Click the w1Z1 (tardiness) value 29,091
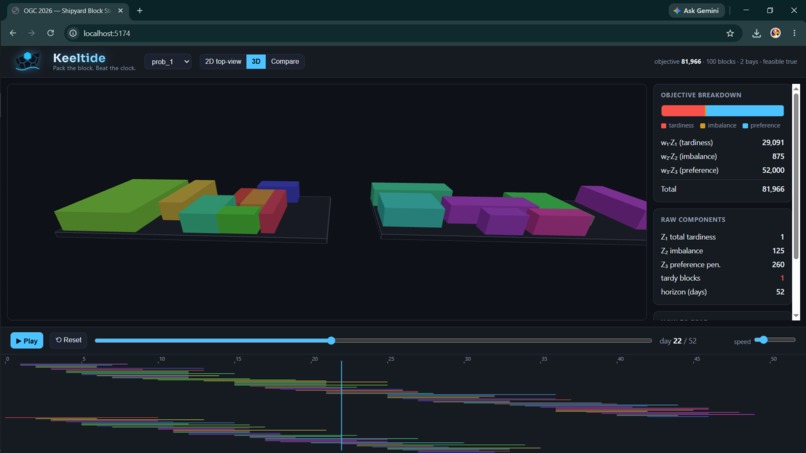The height and width of the screenshot is (453, 806). pos(773,142)
